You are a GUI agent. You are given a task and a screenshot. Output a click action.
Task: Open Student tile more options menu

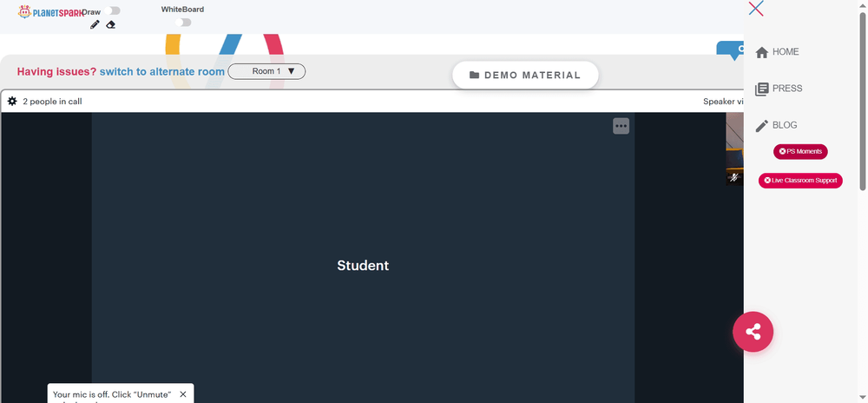point(621,126)
